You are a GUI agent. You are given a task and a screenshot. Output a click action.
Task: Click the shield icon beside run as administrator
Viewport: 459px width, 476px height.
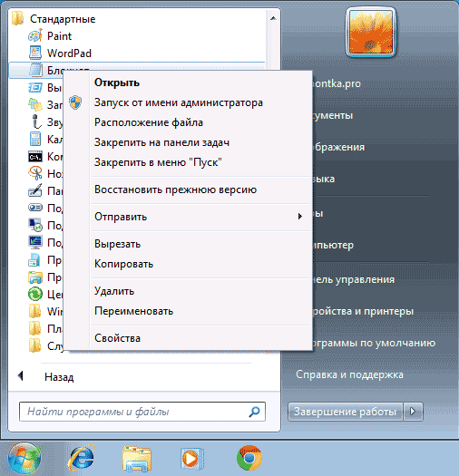pos(75,102)
